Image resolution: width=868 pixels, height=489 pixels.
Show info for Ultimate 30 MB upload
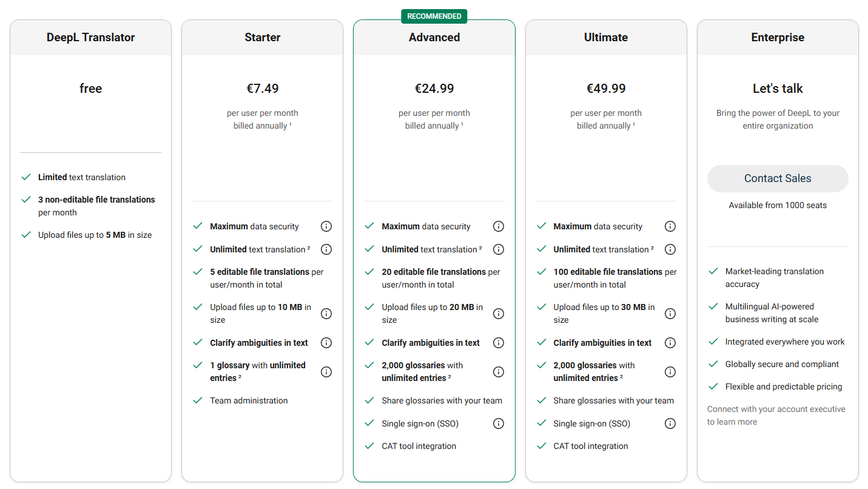point(670,314)
